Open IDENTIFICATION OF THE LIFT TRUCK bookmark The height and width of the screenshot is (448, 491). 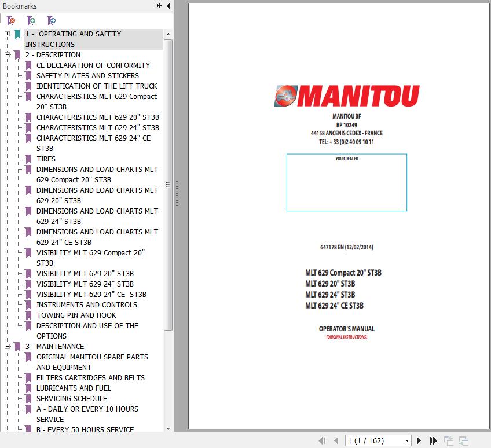(97, 86)
